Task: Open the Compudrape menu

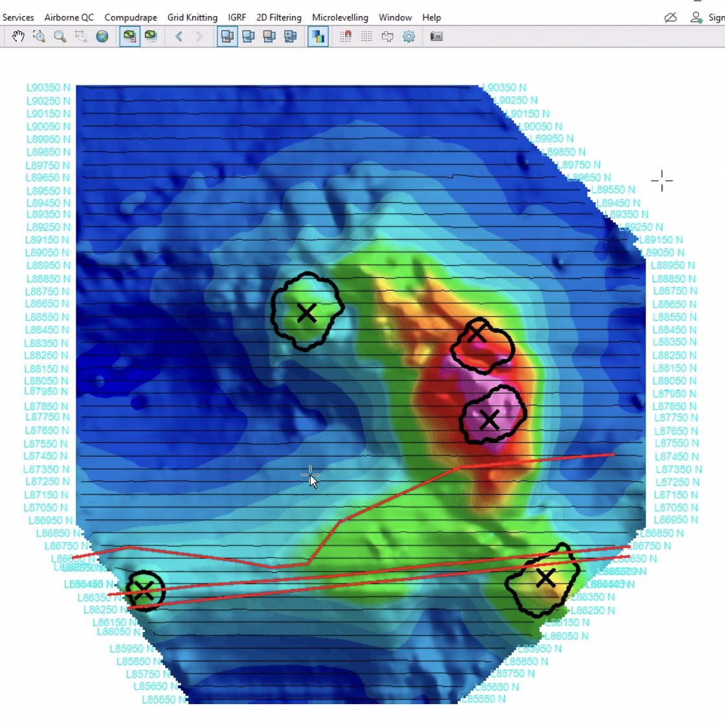Action: [131, 17]
